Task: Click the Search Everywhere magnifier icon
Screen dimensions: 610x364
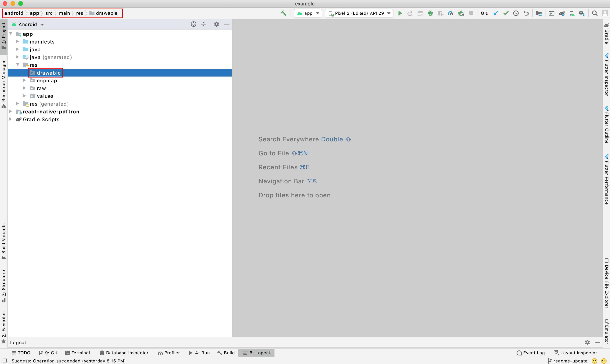Action: [595, 13]
